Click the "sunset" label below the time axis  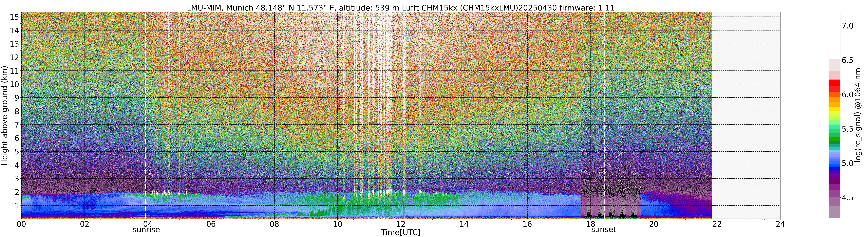(x=603, y=230)
